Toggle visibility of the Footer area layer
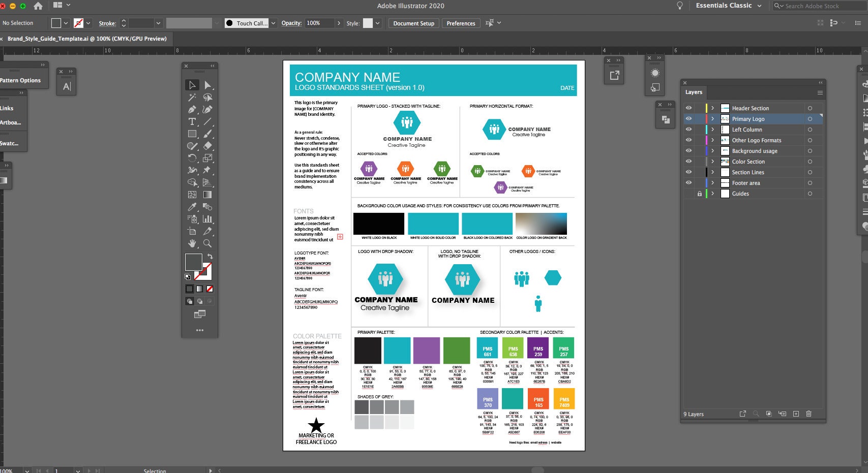The image size is (868, 473). point(689,182)
